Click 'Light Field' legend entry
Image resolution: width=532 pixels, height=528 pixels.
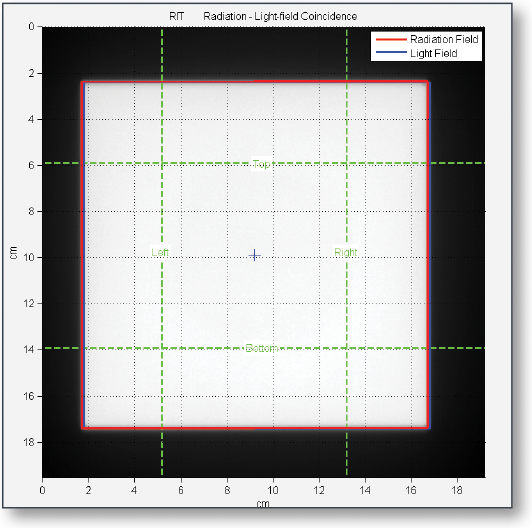pos(434,53)
